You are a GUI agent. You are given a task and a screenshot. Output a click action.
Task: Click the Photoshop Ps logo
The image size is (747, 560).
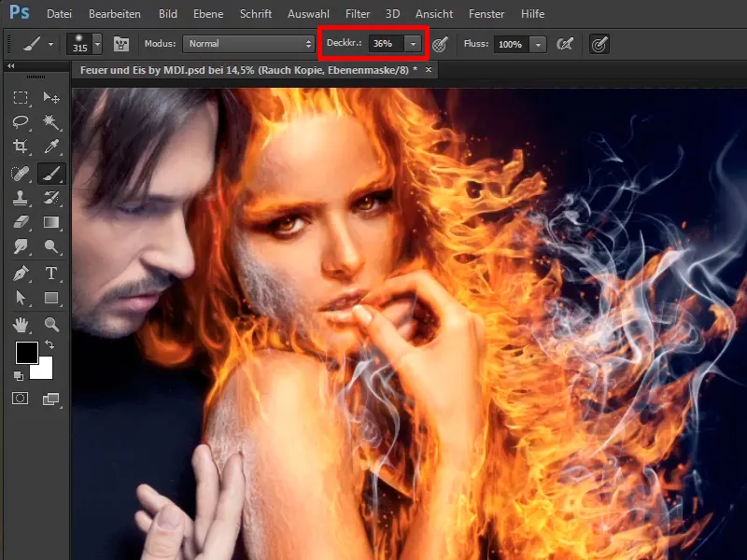tap(19, 12)
